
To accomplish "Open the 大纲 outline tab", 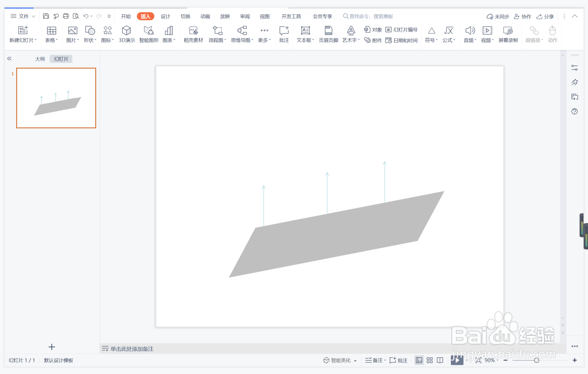I will pos(40,59).
